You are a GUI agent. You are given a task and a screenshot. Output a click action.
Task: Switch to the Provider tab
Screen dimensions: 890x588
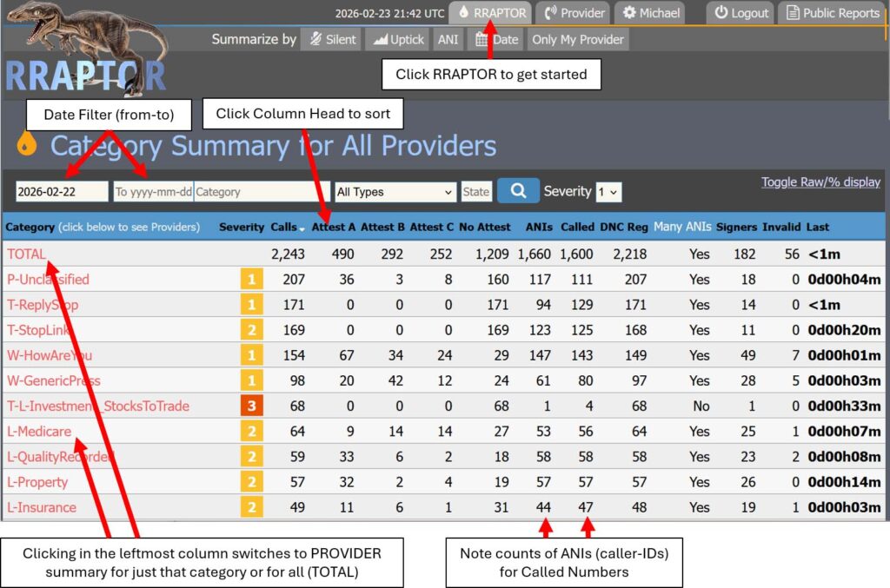(x=575, y=13)
